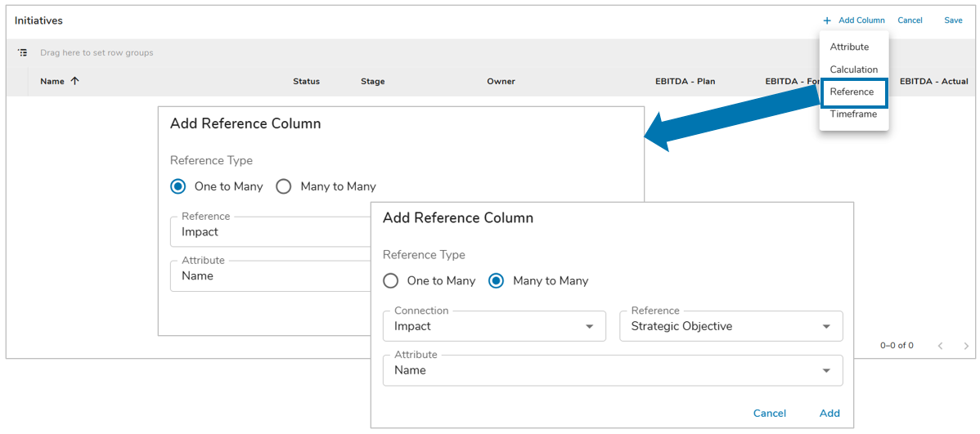This screenshot has height=434, width=980.
Task: Open the Attribute dropdown in the front dialog
Action: tap(612, 370)
